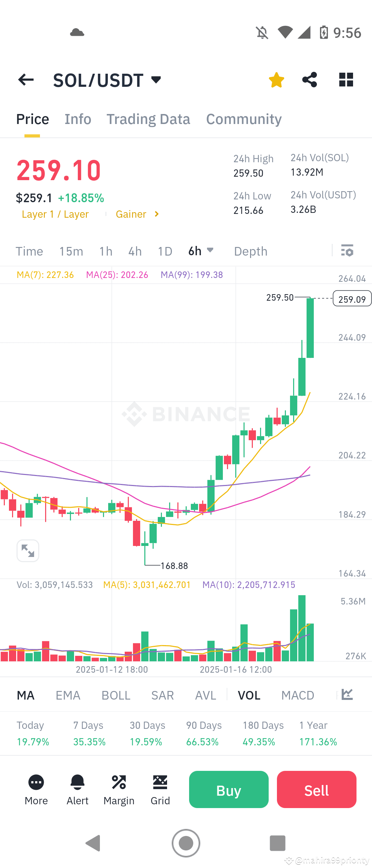
Task: Open the More options menu
Action: 36,789
